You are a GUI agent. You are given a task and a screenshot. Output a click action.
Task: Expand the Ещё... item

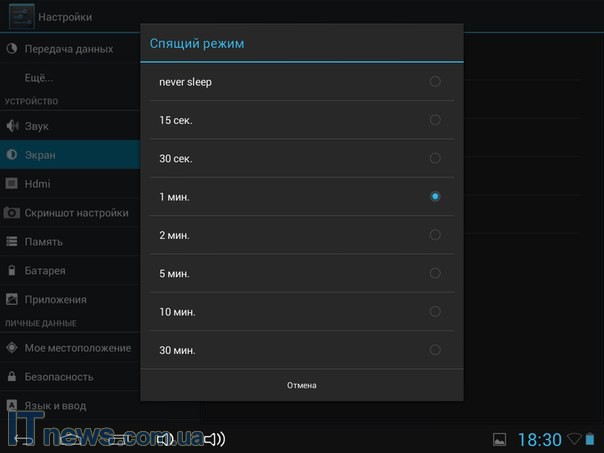tap(40, 77)
